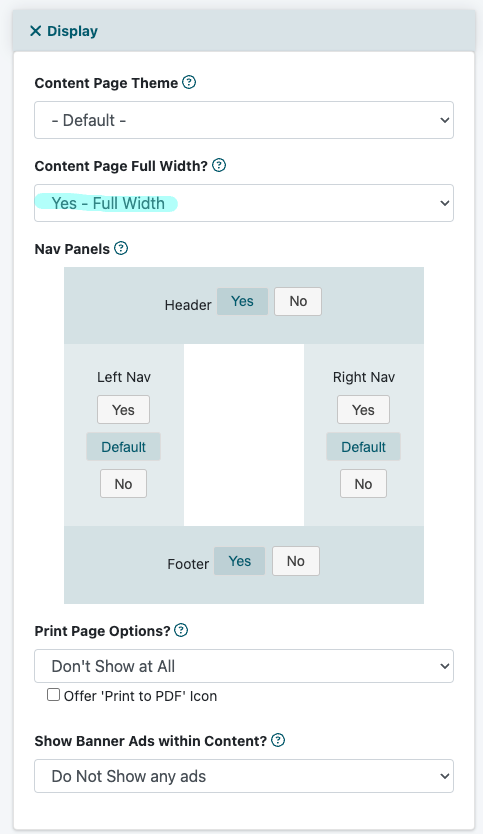Select Yes for Right Nav
This screenshot has height=834, width=483.
363,410
